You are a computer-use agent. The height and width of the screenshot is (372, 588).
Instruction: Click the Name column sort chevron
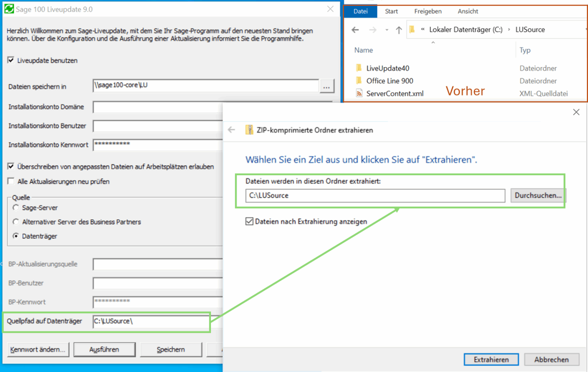pyautogui.click(x=433, y=43)
